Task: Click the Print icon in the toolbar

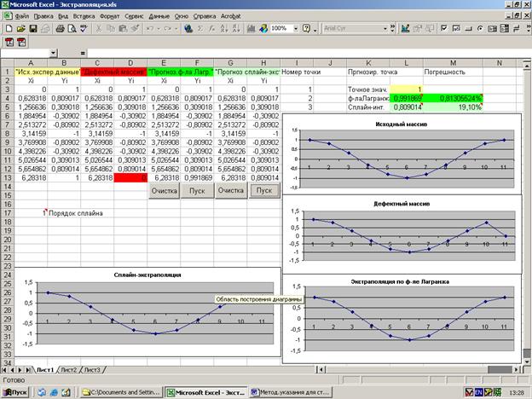Action: (x=61, y=28)
